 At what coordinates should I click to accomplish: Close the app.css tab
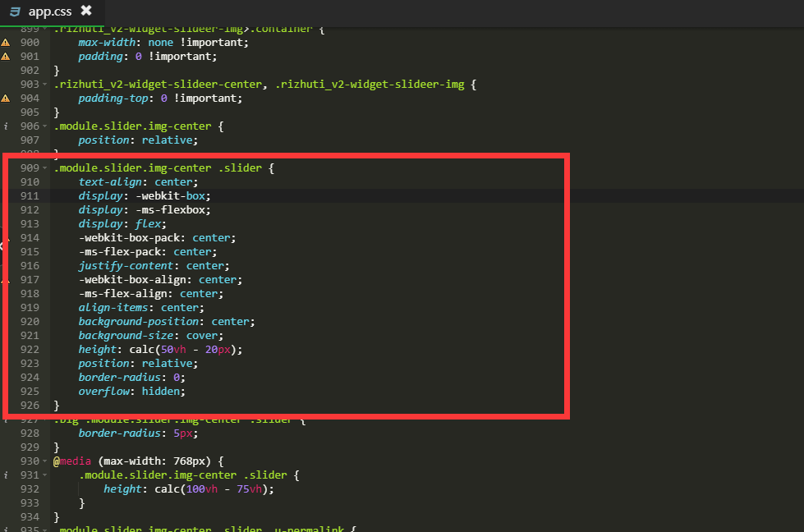click(x=86, y=11)
